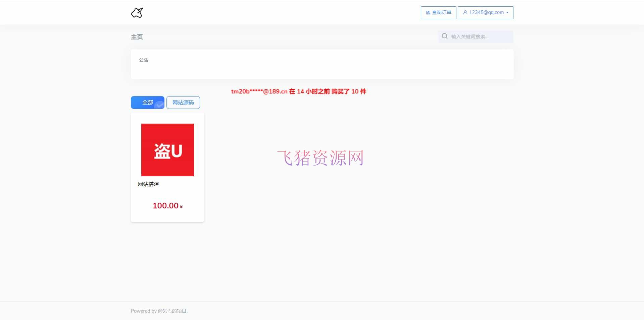Click the user profile icon next to 12345@qq.com
Image resolution: width=644 pixels, height=320 pixels.
[465, 12]
